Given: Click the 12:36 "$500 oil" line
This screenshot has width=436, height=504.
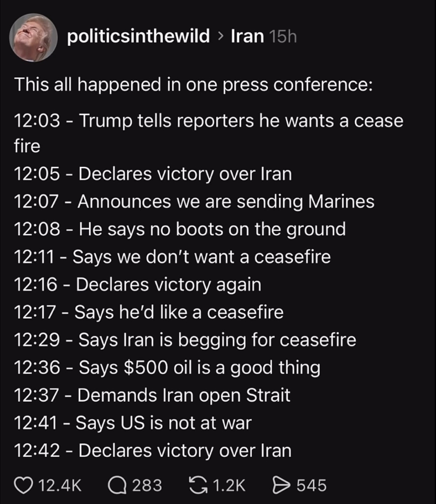Looking at the screenshot, I should tap(167, 368).
